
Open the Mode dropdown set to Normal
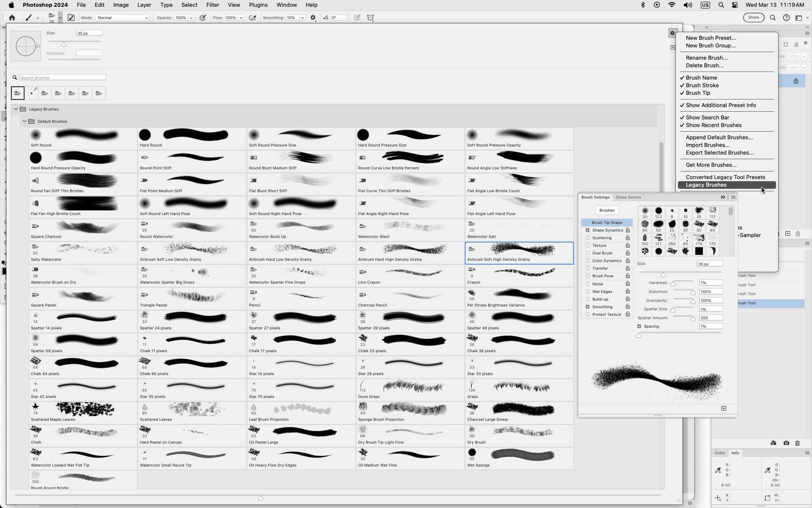tap(123, 18)
